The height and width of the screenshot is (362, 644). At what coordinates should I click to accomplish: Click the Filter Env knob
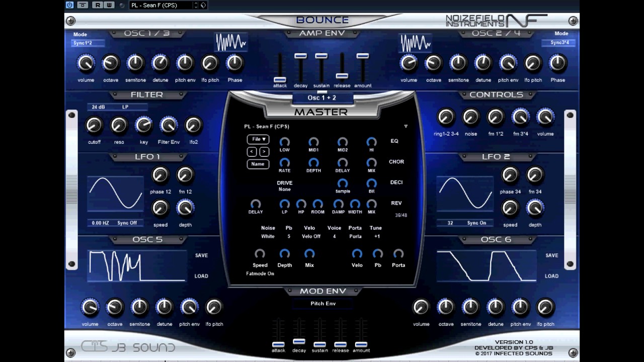(169, 125)
